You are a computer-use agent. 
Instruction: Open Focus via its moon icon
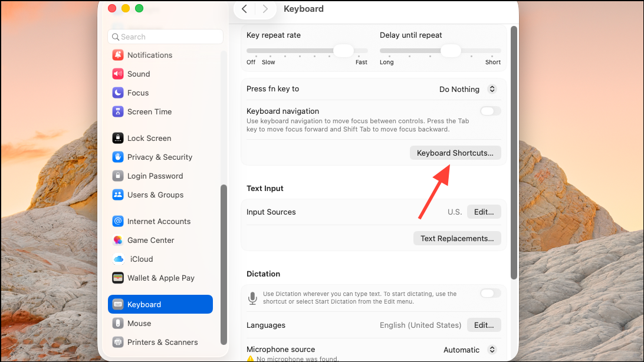pyautogui.click(x=118, y=93)
